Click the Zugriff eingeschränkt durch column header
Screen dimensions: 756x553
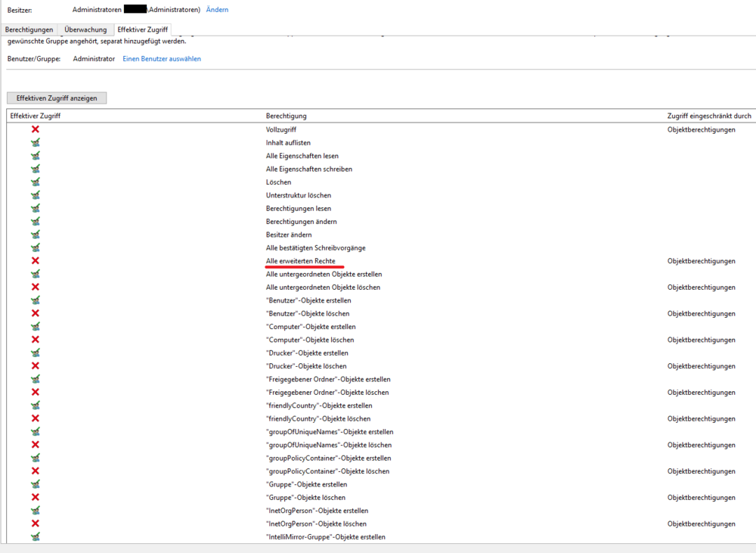pyautogui.click(x=708, y=116)
